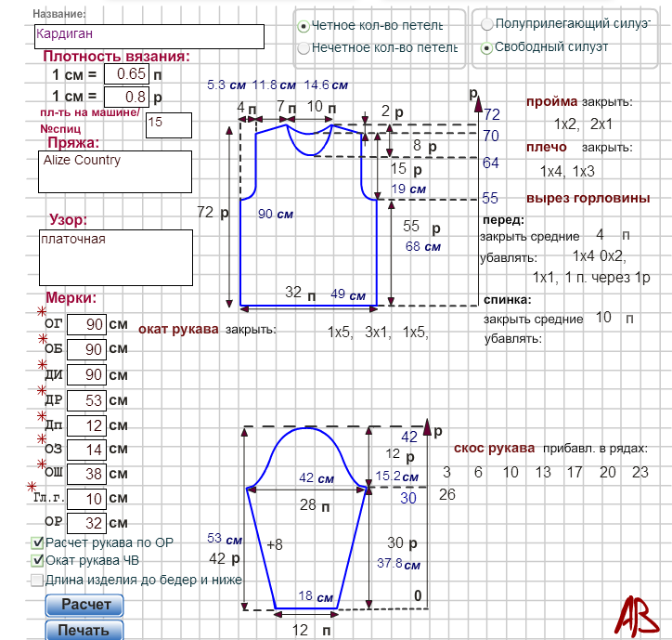Edit the Гл.г. measurement field 10
Viewport: 672px width, 640px height.
point(86,499)
